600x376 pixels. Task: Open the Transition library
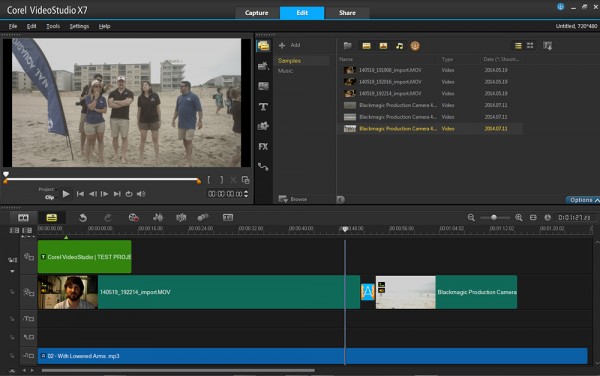coord(263,86)
